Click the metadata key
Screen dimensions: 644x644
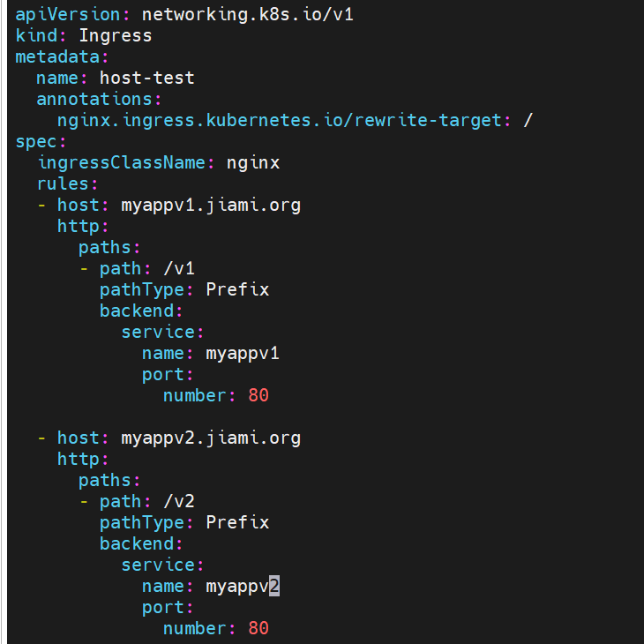pos(57,57)
